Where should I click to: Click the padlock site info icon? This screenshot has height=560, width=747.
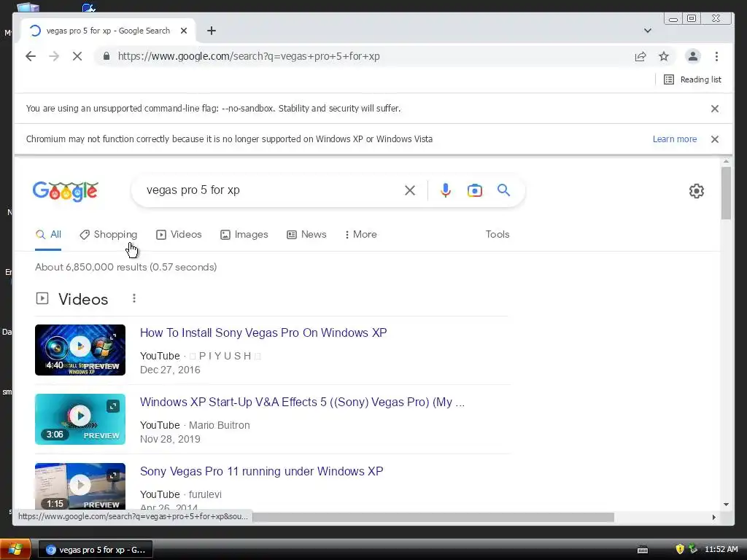(x=107, y=56)
